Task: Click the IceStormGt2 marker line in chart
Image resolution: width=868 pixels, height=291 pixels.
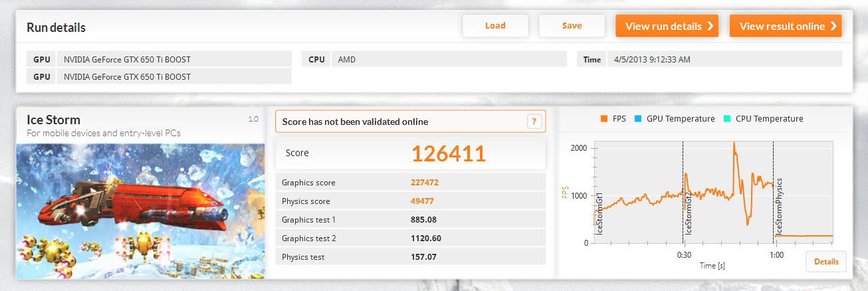Action: pos(683,193)
